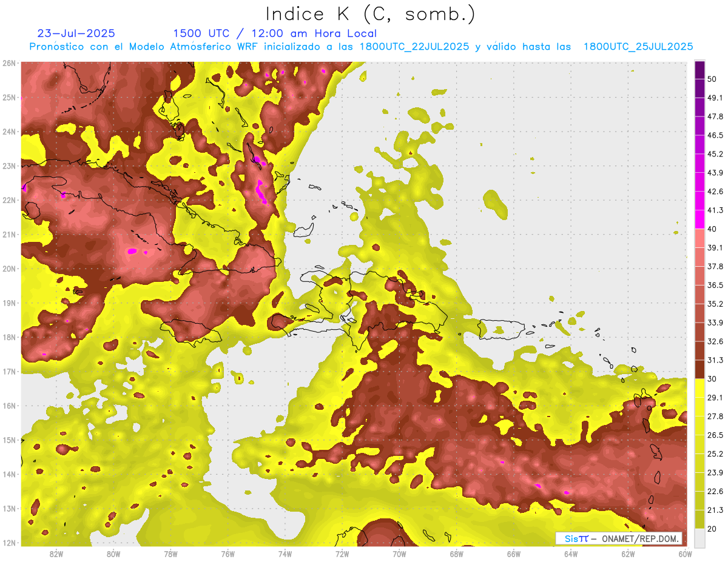This screenshot has height=562, width=728.
Task: Select the dark brown colorbar segment between 30 and 31.3
Action: pos(699,369)
